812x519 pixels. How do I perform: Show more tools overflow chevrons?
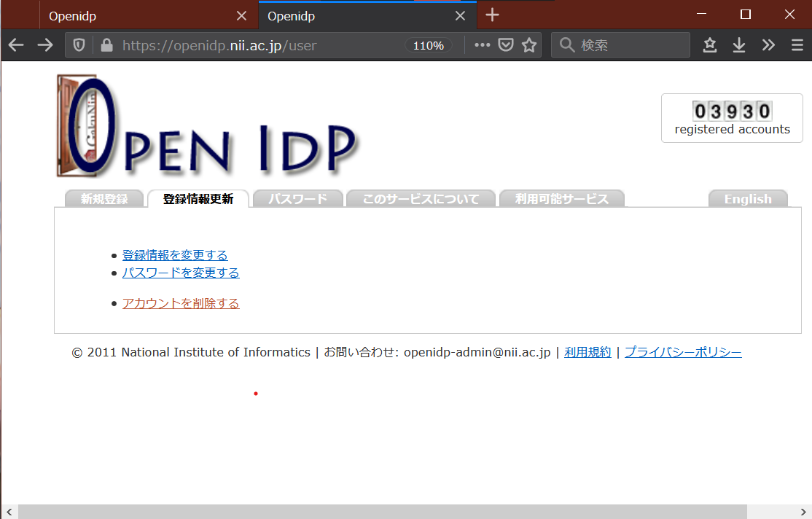point(768,45)
